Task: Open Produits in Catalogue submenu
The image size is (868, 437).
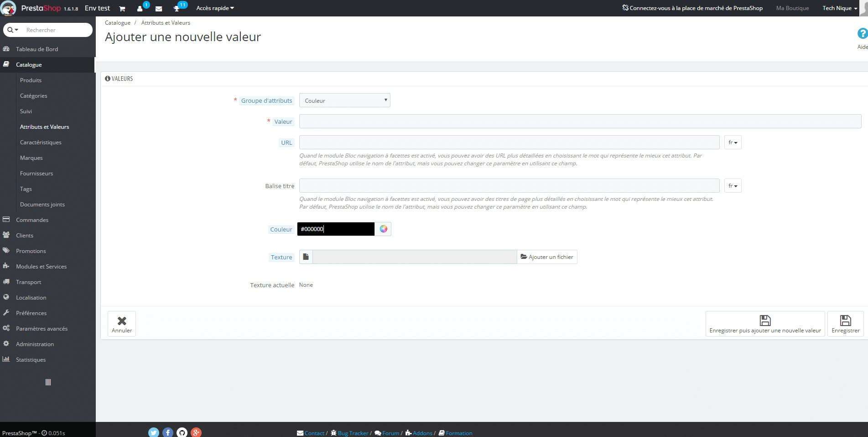Action: [x=31, y=80]
